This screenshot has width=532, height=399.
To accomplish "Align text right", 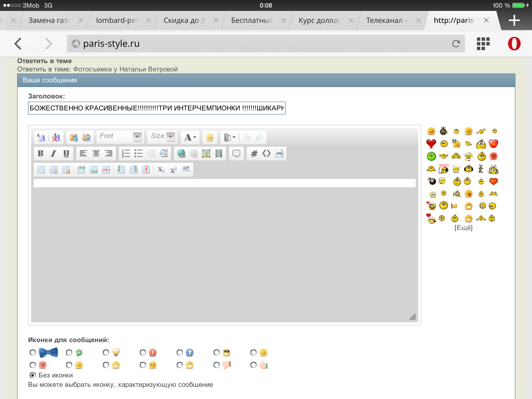I will pos(109,154).
